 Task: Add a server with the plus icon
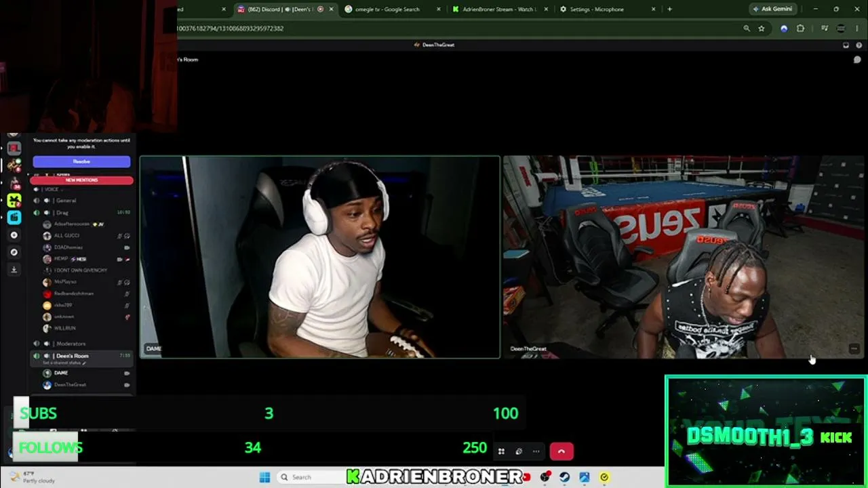[14, 235]
